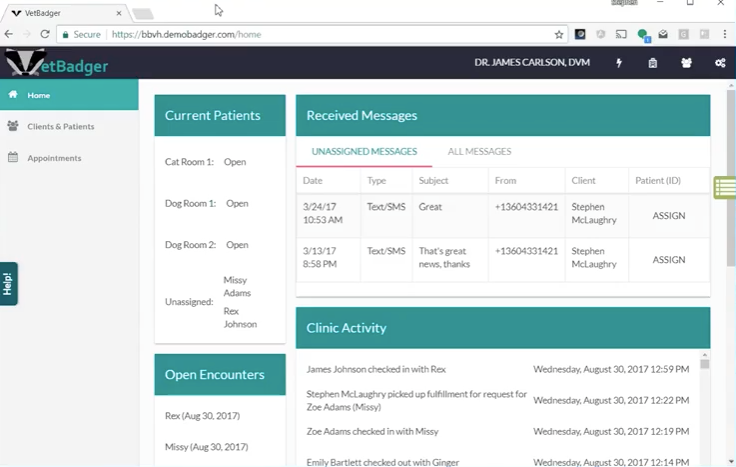Click ASSIGN for the 3/13/17 message

[668, 260]
